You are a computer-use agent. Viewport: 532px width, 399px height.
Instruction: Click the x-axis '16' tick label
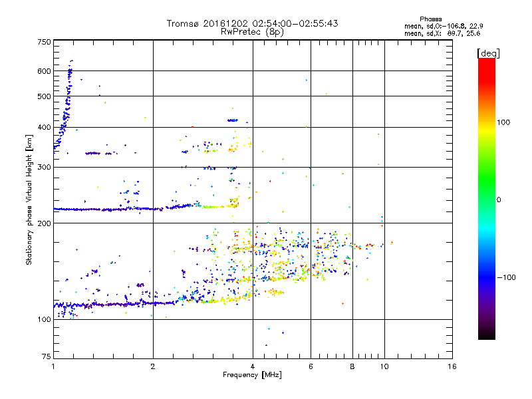coord(452,366)
